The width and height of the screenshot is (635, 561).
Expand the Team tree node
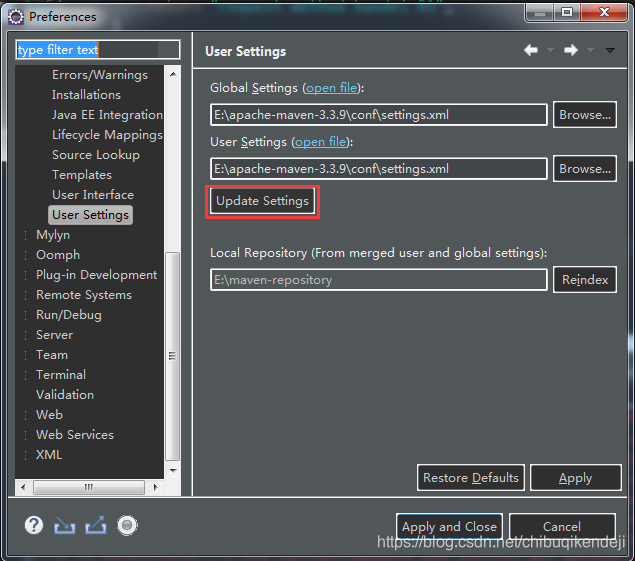[x=27, y=355]
